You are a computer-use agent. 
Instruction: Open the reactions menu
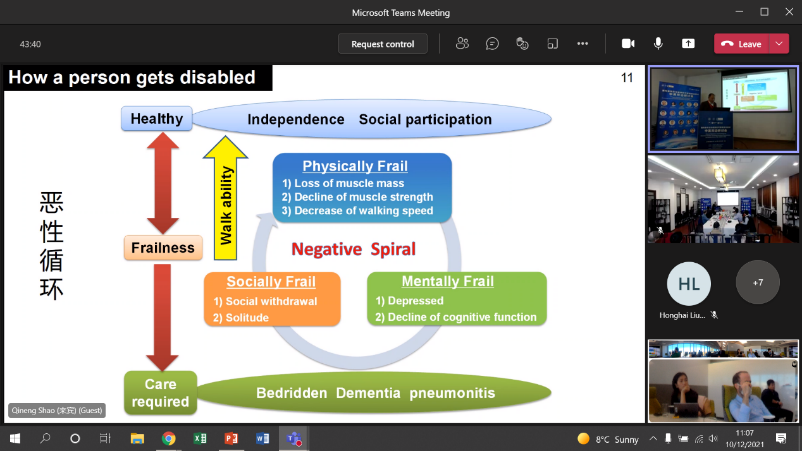522,44
